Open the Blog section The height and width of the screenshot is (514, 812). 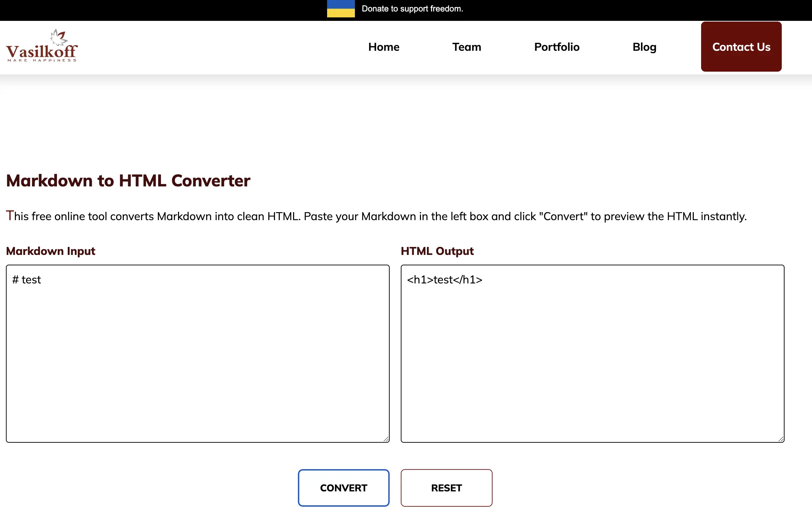pos(644,47)
